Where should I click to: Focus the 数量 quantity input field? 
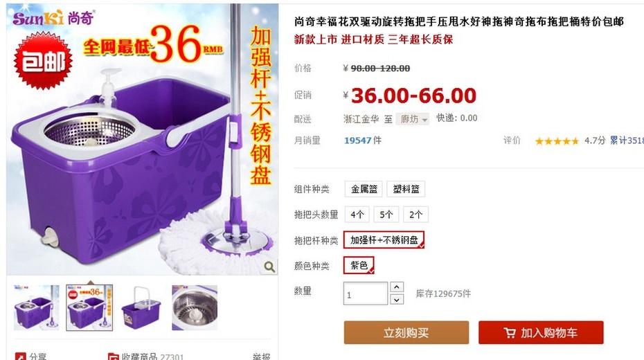coord(366,294)
